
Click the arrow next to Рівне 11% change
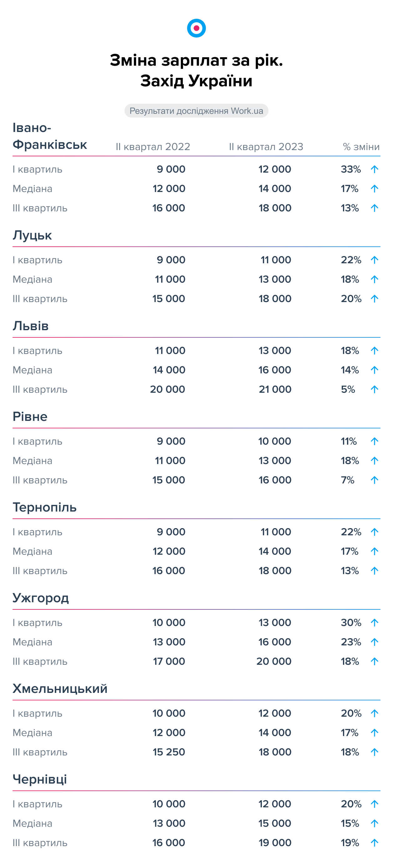point(374,442)
